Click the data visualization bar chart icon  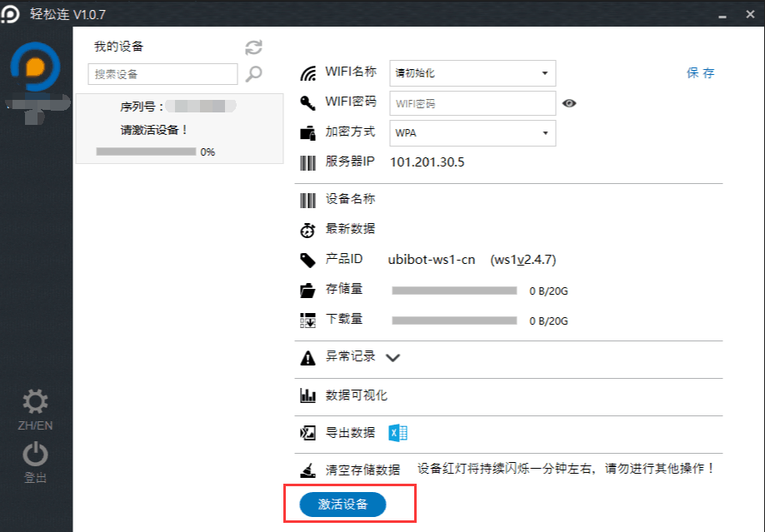(308, 395)
